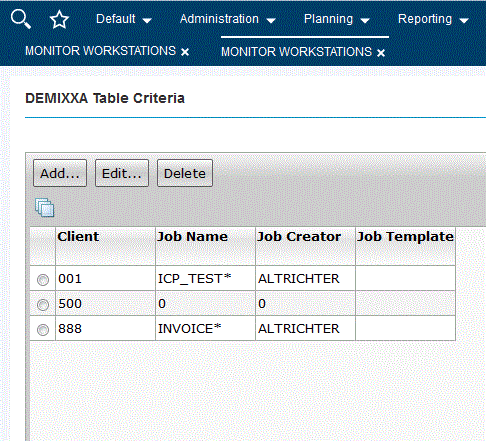Click the Job Creator 0 cell in row 500
Image resolution: width=486 pixels, height=441 pixels.
tap(305, 303)
